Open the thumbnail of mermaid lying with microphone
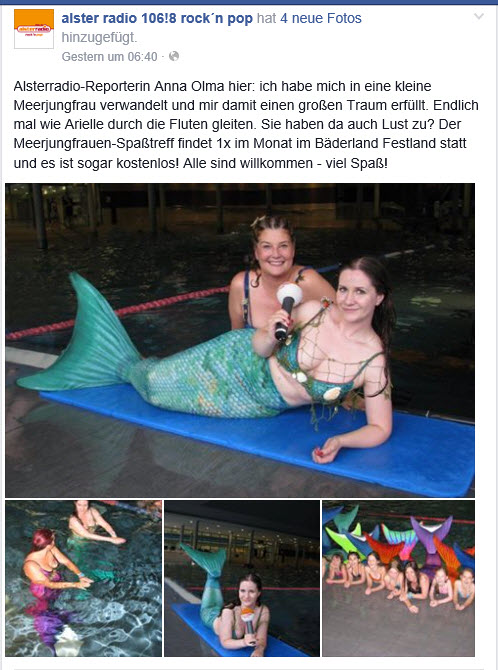The width and height of the screenshot is (498, 670). 242,578
